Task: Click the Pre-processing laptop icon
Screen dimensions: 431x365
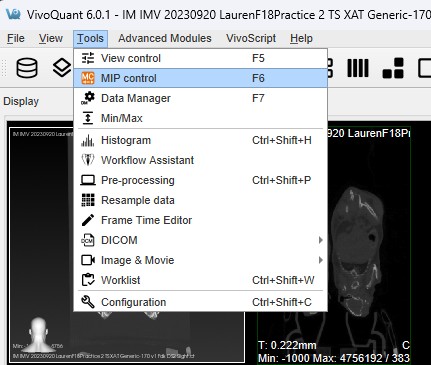Action: coord(88,180)
